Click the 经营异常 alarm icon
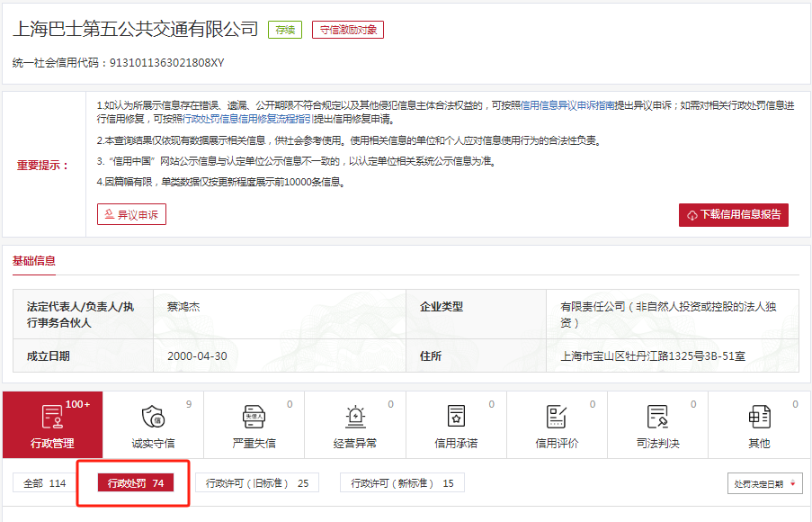The width and height of the screenshot is (812, 522). point(355,417)
